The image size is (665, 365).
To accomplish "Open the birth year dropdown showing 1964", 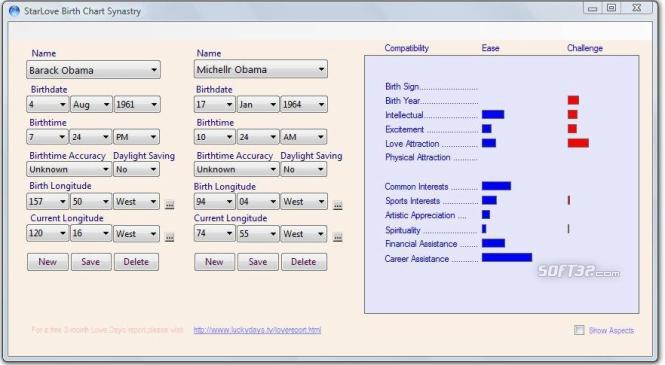I will click(304, 104).
